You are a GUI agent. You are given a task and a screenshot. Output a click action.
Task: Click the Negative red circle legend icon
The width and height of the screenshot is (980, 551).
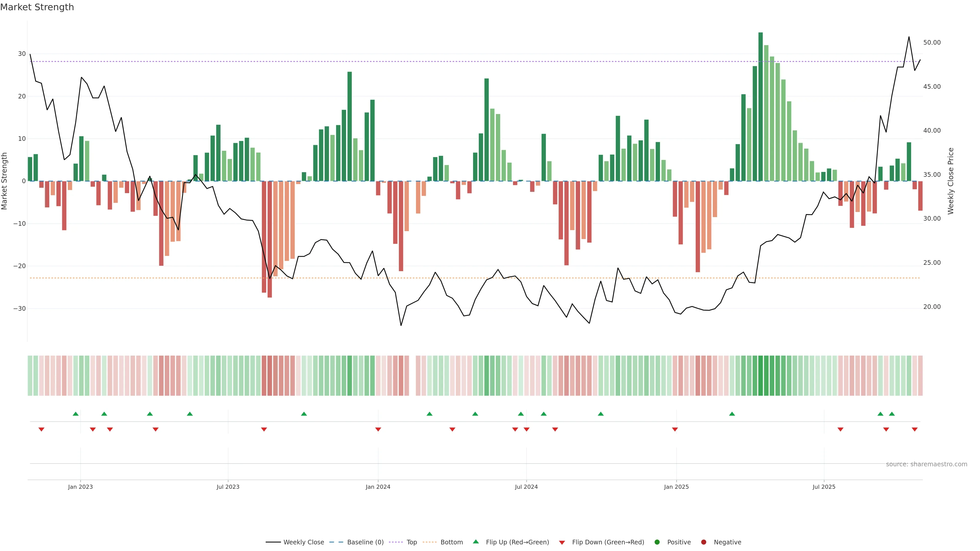(x=703, y=542)
